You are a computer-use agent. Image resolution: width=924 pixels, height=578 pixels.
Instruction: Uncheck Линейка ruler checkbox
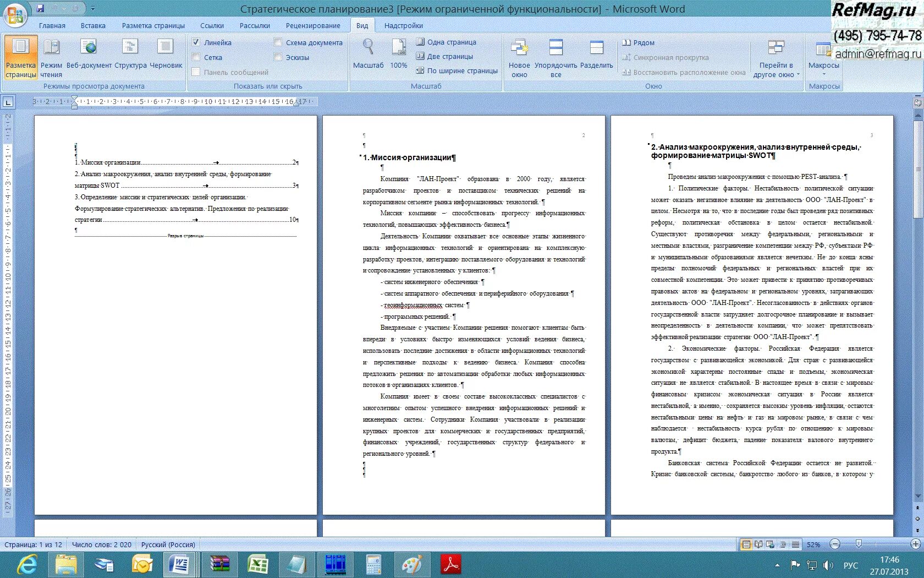coord(196,42)
